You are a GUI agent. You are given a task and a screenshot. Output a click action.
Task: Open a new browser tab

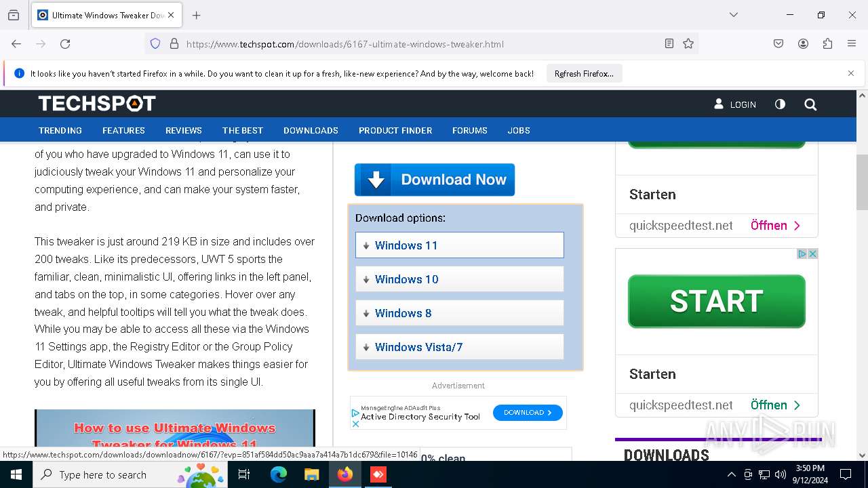tap(197, 15)
